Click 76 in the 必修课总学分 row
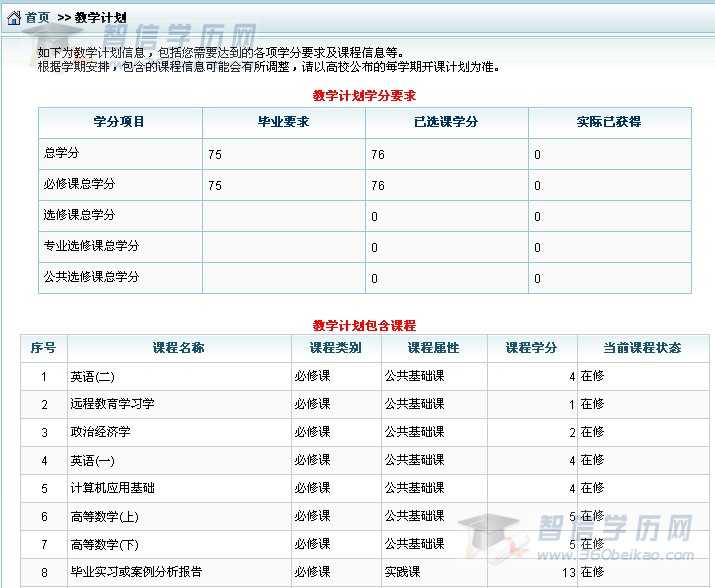The image size is (715, 588). point(378,186)
